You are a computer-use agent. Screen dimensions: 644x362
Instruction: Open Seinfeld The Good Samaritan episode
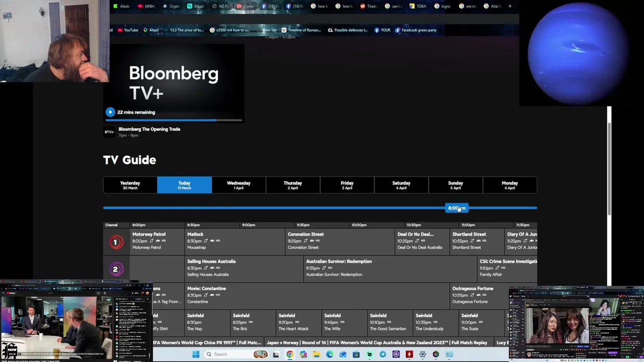[x=390, y=322]
